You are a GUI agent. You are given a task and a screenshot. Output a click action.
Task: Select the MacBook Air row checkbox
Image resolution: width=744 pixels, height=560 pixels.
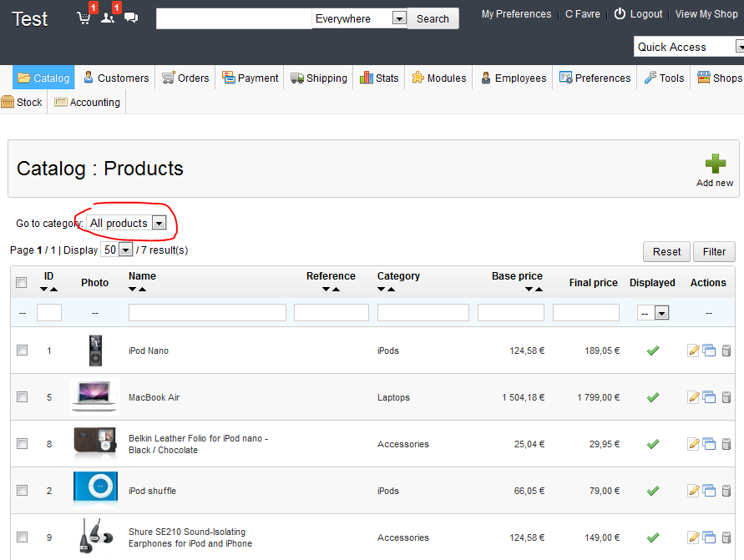[23, 397]
